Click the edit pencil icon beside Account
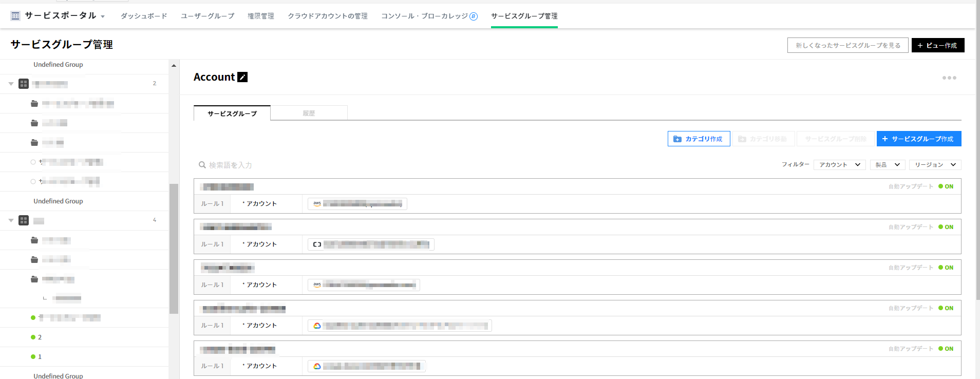This screenshot has width=980, height=379. pyautogui.click(x=242, y=77)
